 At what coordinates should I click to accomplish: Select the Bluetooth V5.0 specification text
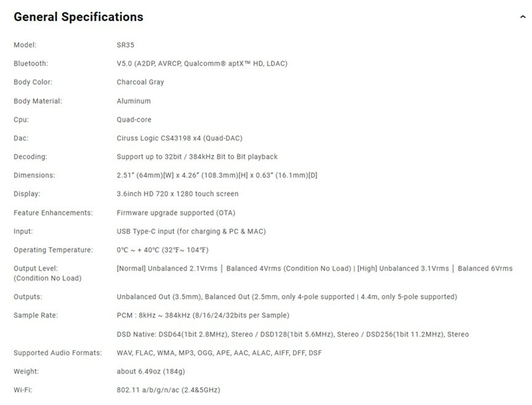[202, 63]
